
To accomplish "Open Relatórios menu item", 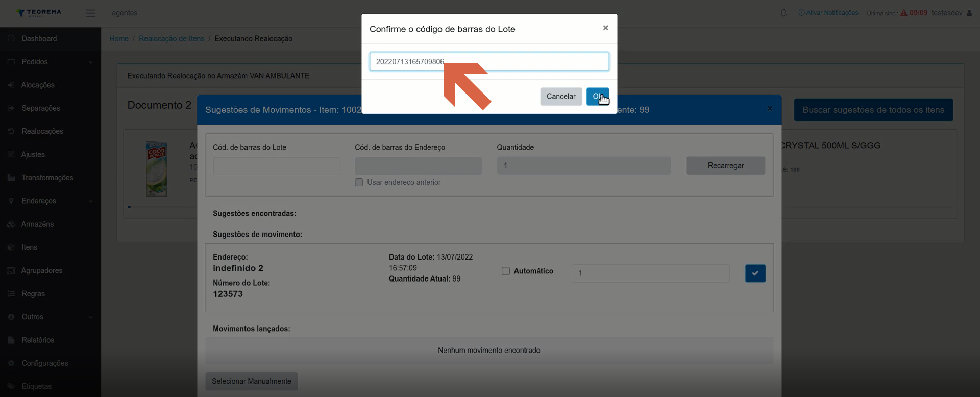I will tap(38, 340).
